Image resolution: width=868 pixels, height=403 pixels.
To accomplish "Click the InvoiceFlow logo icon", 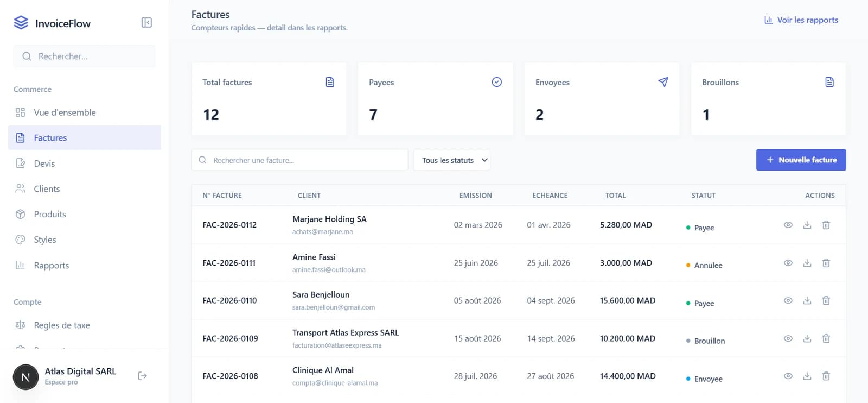I will click(21, 22).
